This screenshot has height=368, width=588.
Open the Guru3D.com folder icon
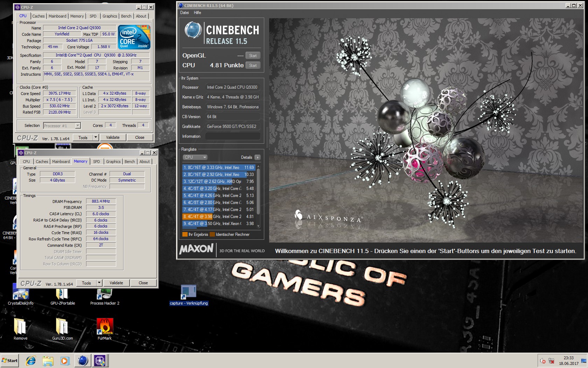(x=62, y=329)
